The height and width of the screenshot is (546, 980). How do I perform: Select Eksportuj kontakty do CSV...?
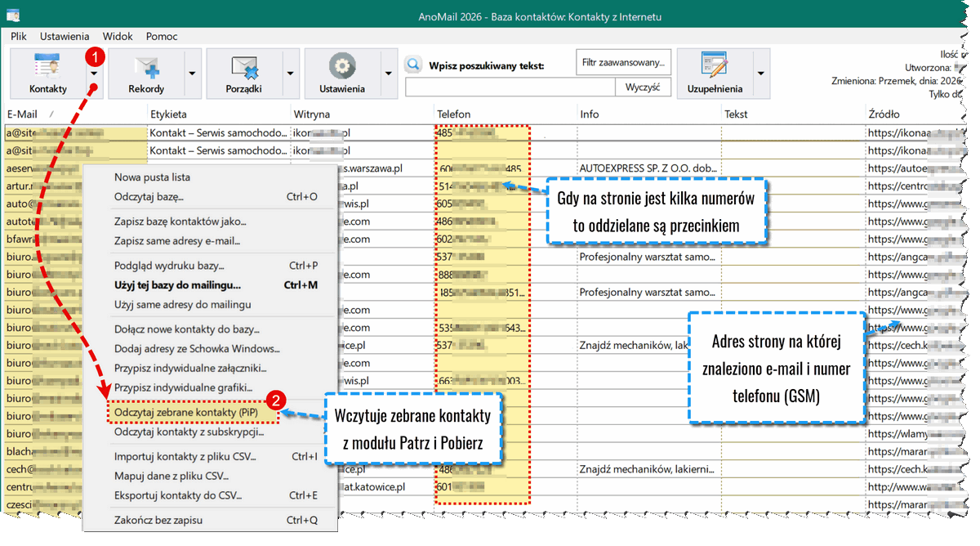(x=211, y=495)
